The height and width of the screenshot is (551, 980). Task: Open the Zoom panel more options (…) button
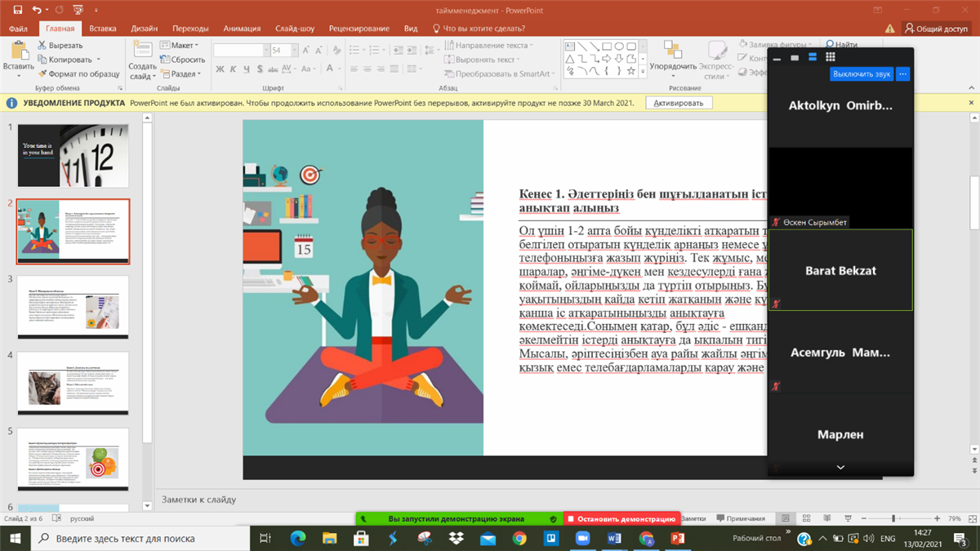(x=902, y=74)
